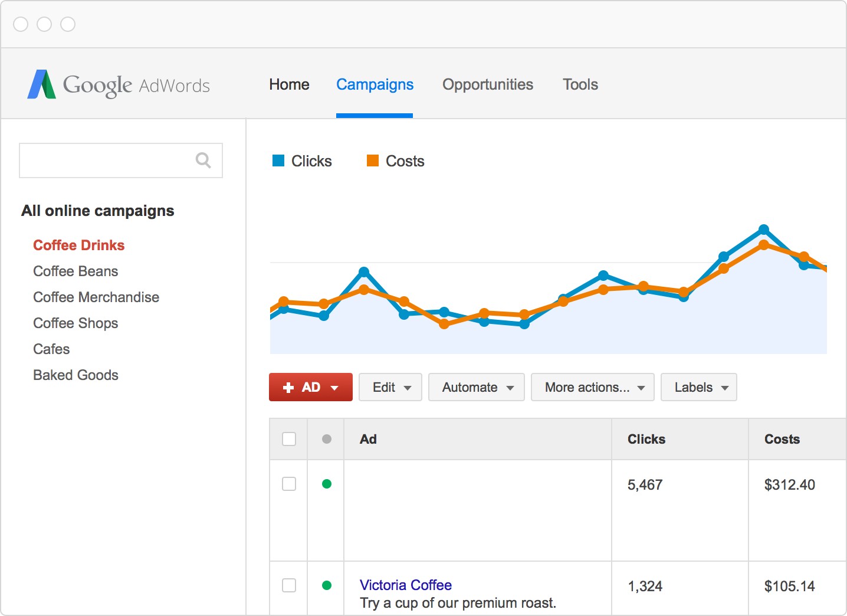Switch to the Tools tab

pos(580,84)
